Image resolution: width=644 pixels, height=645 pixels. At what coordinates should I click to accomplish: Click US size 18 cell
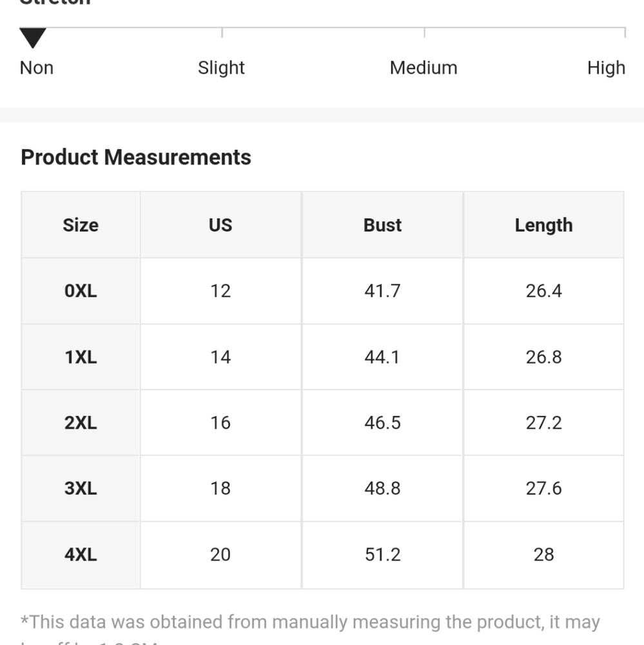(220, 488)
